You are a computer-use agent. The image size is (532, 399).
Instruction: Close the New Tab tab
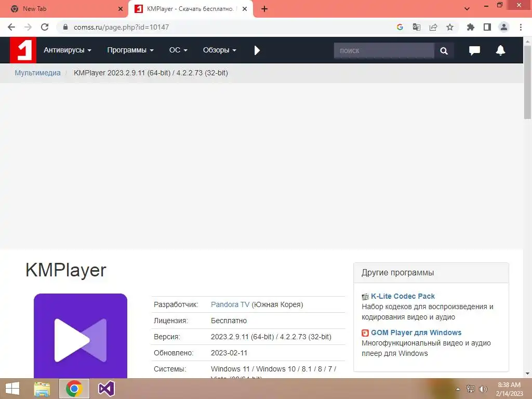point(121,9)
